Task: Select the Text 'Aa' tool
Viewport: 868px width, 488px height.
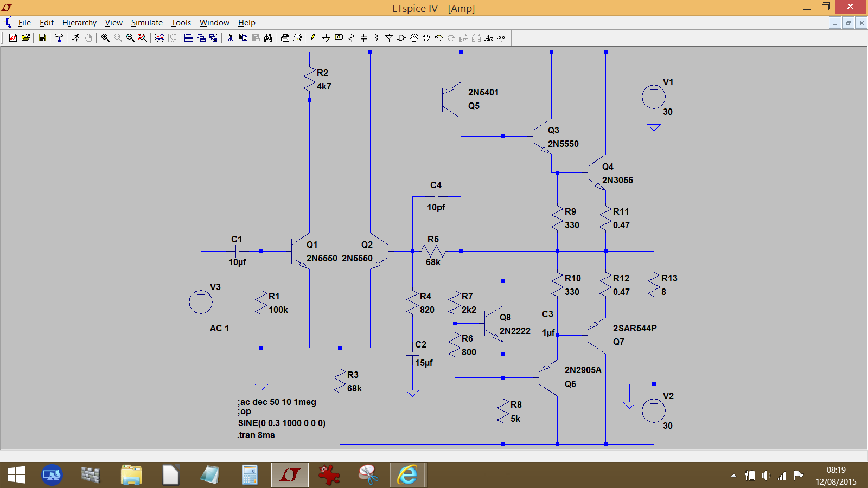Action: pyautogui.click(x=489, y=37)
